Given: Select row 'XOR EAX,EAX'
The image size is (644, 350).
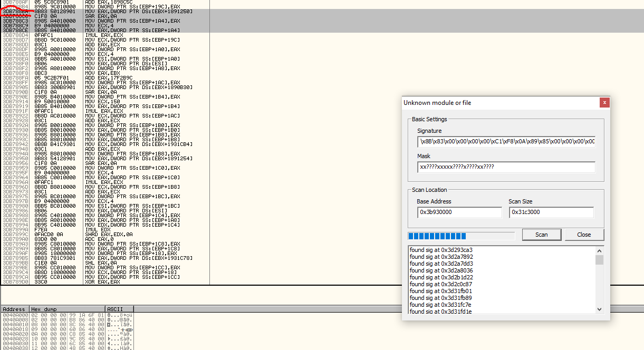Looking at the screenshot, I should pos(105,281).
